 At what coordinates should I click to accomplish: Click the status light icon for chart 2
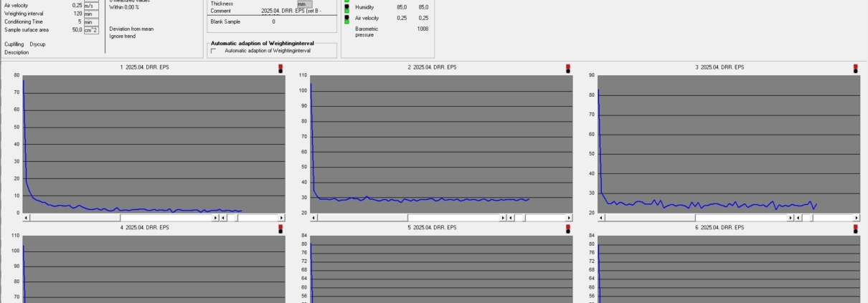567,69
